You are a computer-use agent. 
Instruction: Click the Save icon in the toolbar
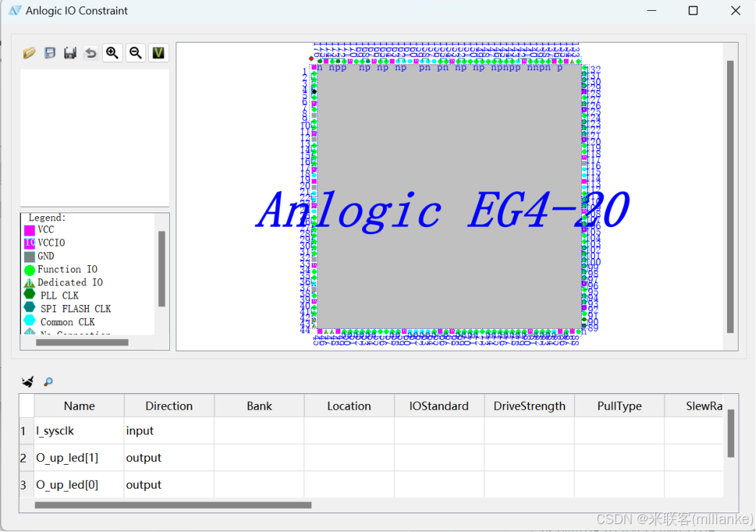(50, 53)
